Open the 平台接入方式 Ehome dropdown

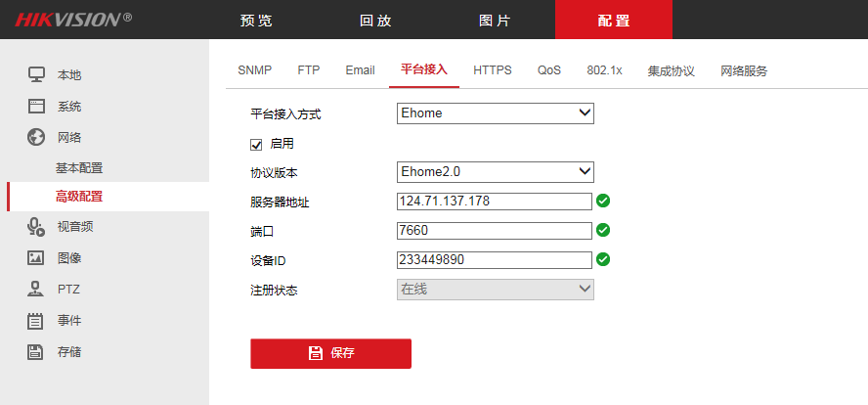pos(496,113)
